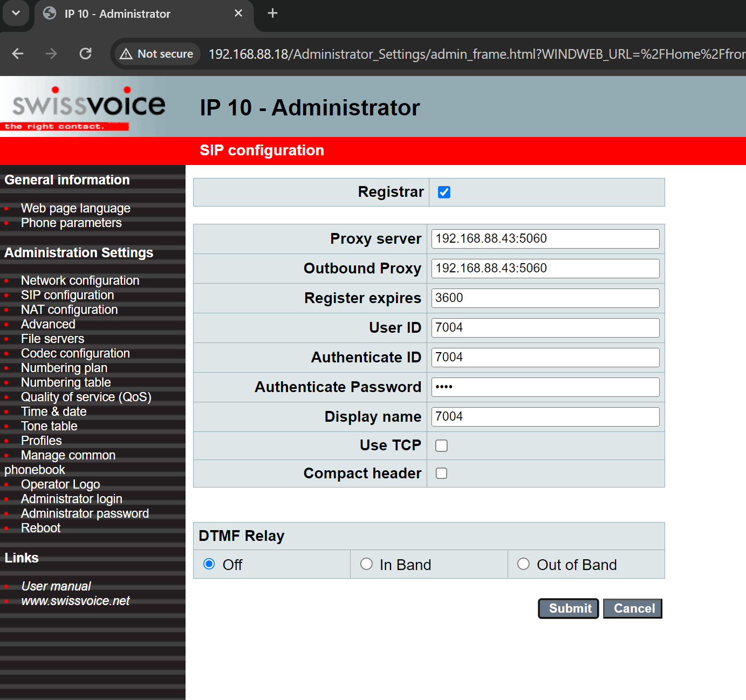The image size is (746, 700).
Task: Cancel the SIP configuration changes
Action: [x=633, y=608]
